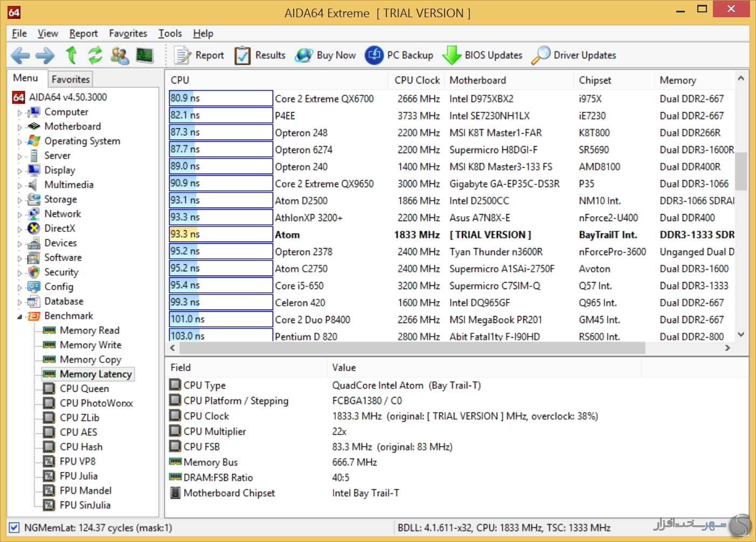Open the Tools menu
This screenshot has width=756, height=542.
pyautogui.click(x=170, y=33)
